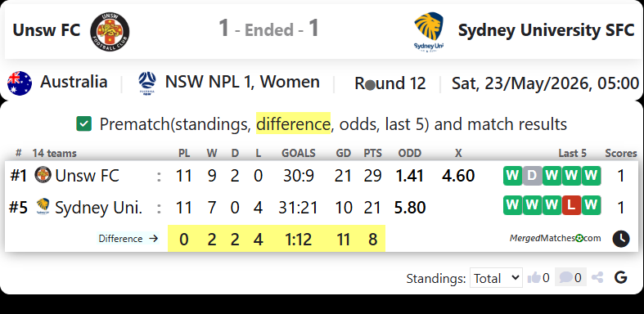Image resolution: width=644 pixels, height=314 pixels.
Task: Click the thumbs-up like icon
Action: tap(534, 278)
